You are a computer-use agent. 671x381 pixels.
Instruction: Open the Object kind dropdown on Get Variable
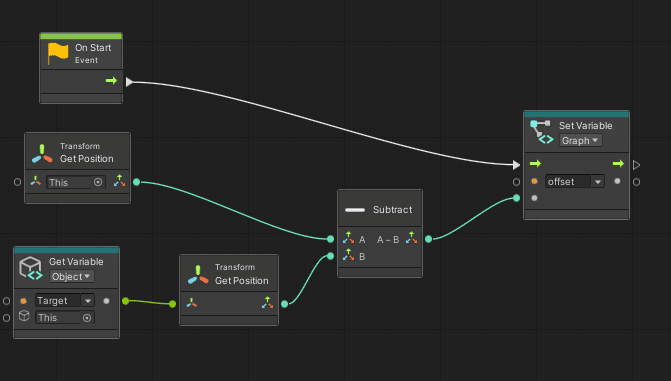pyautogui.click(x=71, y=277)
